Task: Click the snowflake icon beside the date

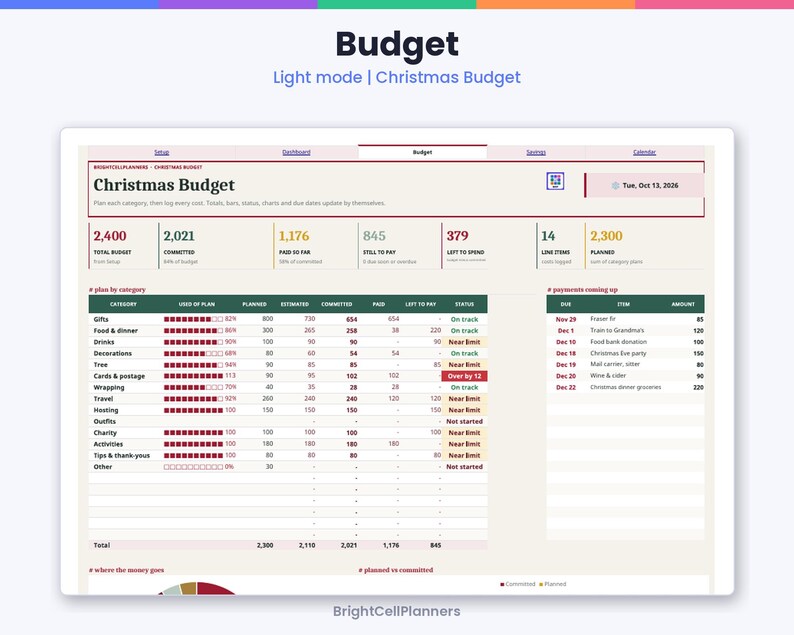Action: 615,185
